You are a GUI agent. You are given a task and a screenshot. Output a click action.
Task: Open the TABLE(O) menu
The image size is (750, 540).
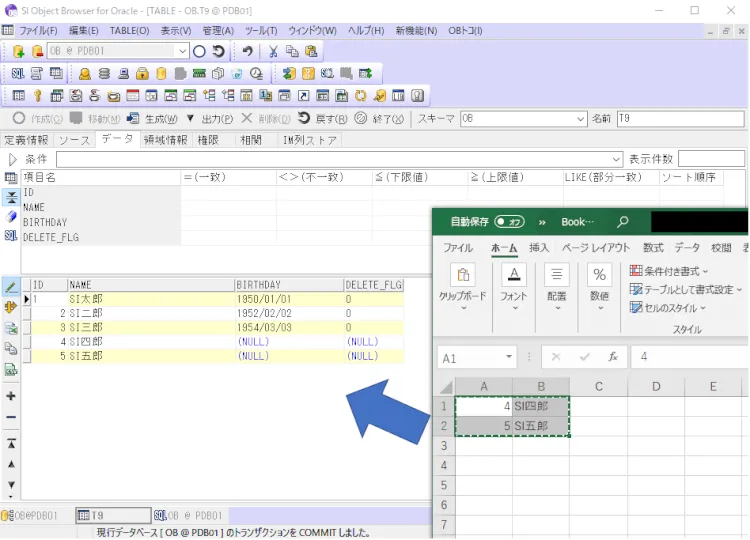pos(129,31)
